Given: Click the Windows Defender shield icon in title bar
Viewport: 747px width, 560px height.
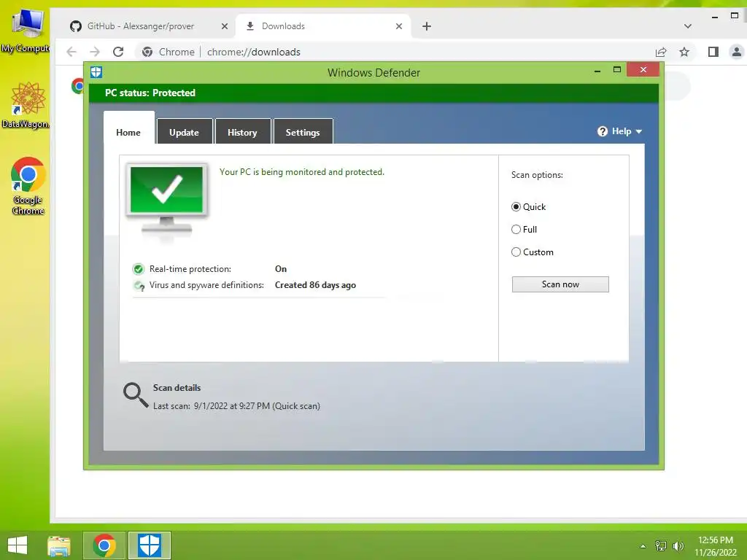Looking at the screenshot, I should click(x=96, y=72).
